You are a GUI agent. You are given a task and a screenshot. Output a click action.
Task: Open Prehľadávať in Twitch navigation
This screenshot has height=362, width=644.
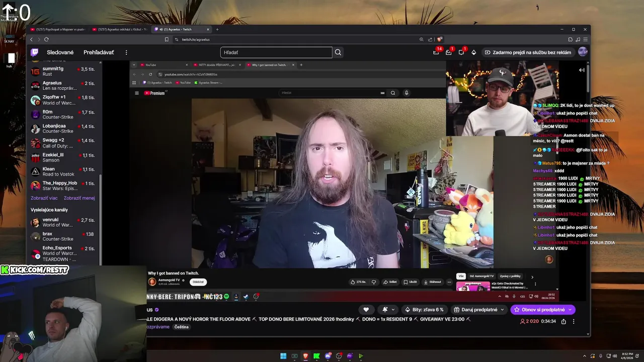pyautogui.click(x=99, y=52)
